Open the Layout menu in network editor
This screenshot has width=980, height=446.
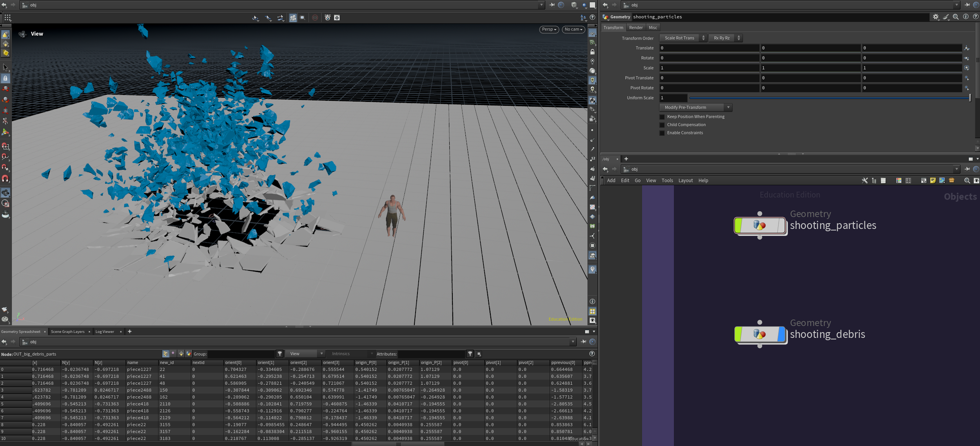(685, 181)
